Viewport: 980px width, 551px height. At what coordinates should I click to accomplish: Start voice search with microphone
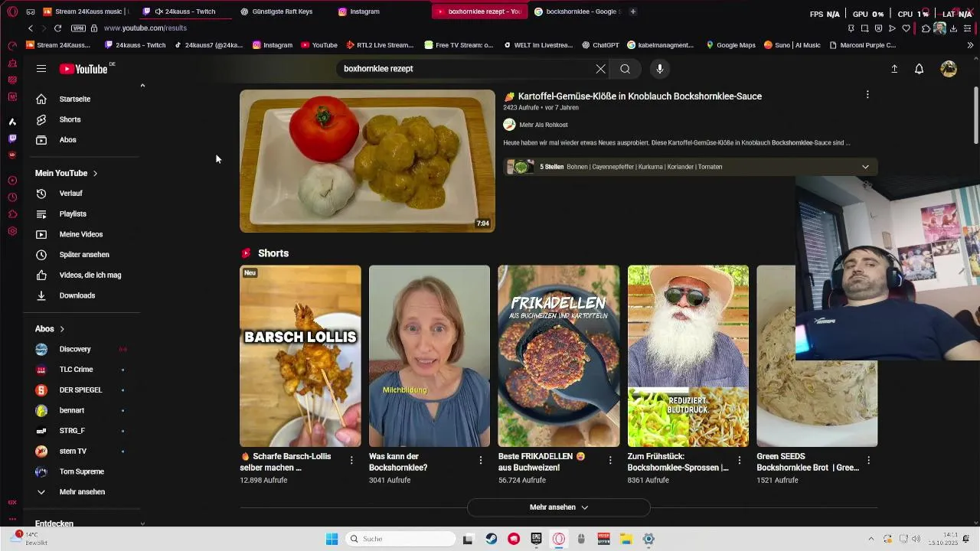coord(660,69)
